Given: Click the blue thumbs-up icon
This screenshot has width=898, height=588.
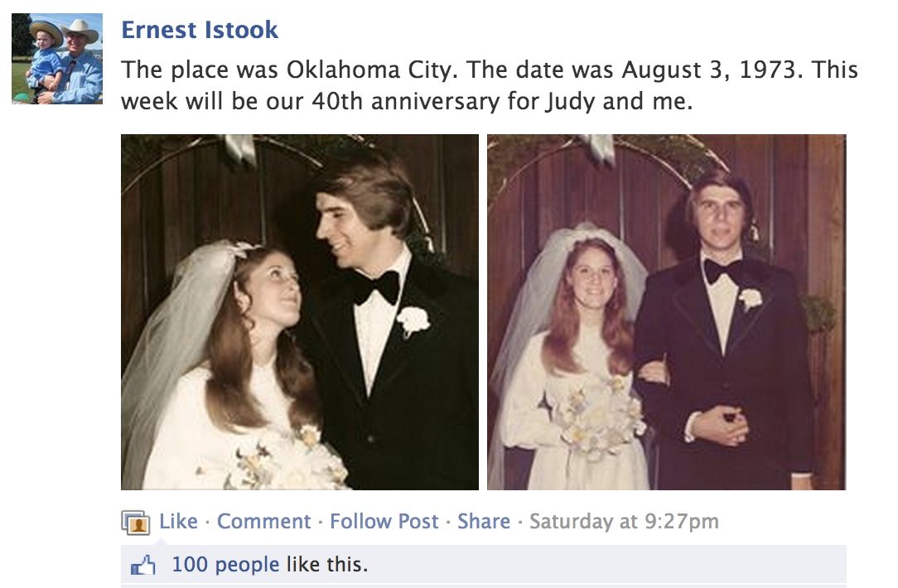Looking at the screenshot, I should pos(143,565).
